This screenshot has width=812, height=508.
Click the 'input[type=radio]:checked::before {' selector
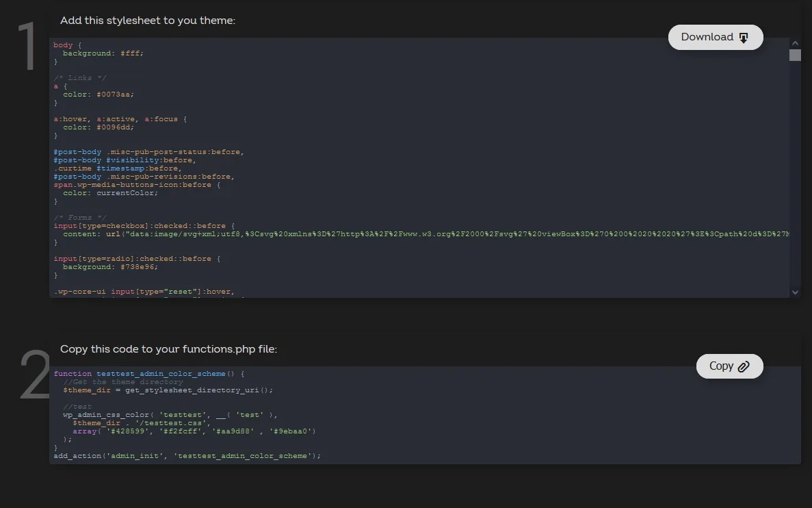(137, 259)
